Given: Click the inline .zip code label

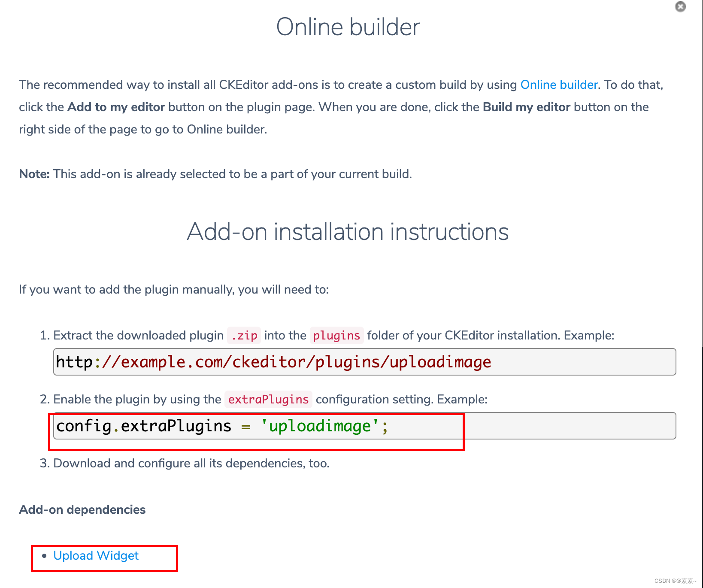Looking at the screenshot, I should (244, 336).
